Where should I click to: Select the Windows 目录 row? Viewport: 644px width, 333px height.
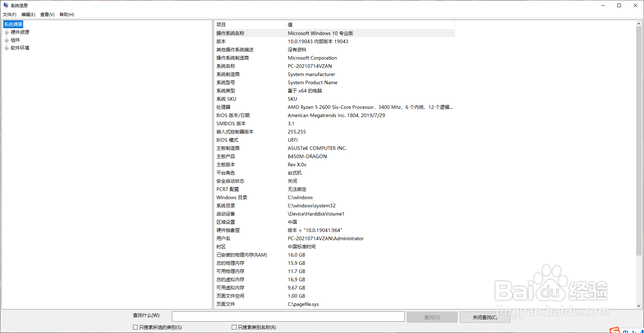click(334, 197)
